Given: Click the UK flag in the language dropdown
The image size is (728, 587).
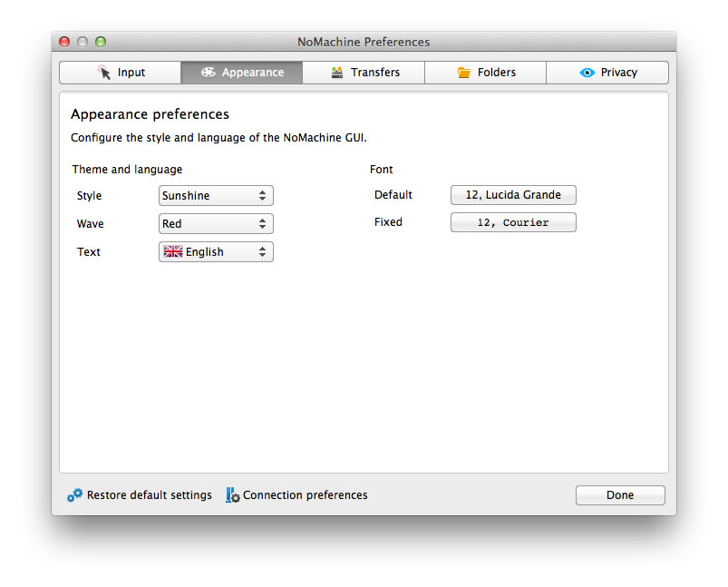Looking at the screenshot, I should 173,251.
